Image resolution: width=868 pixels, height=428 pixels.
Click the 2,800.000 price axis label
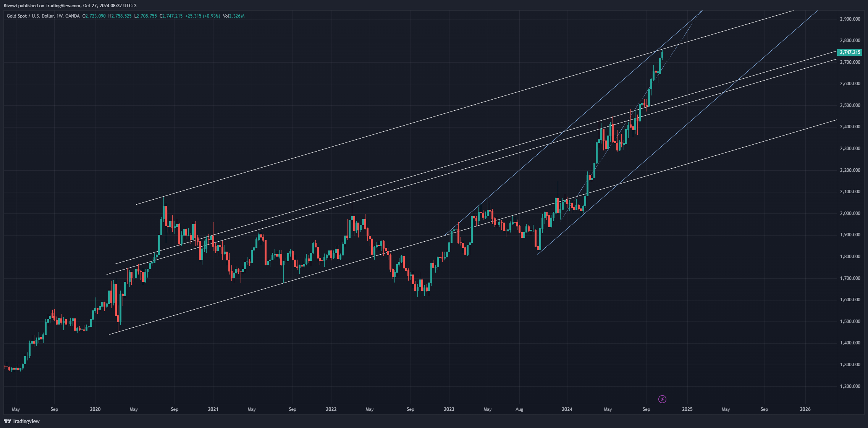(x=850, y=40)
